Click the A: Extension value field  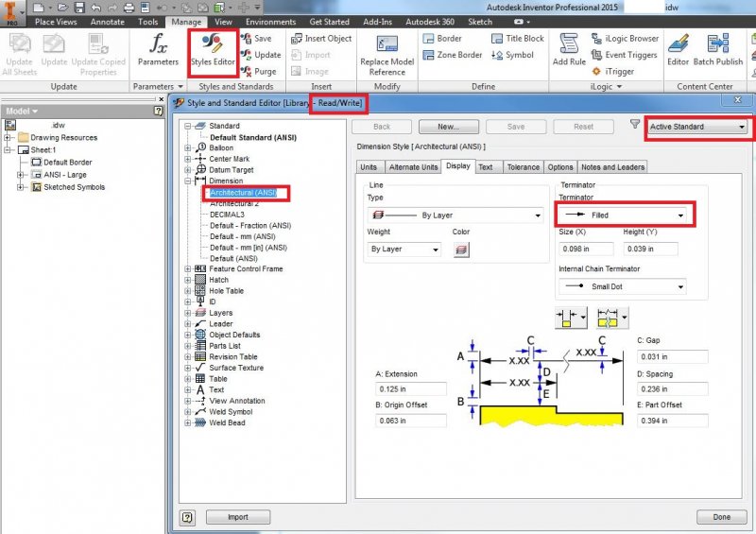pyautogui.click(x=411, y=388)
